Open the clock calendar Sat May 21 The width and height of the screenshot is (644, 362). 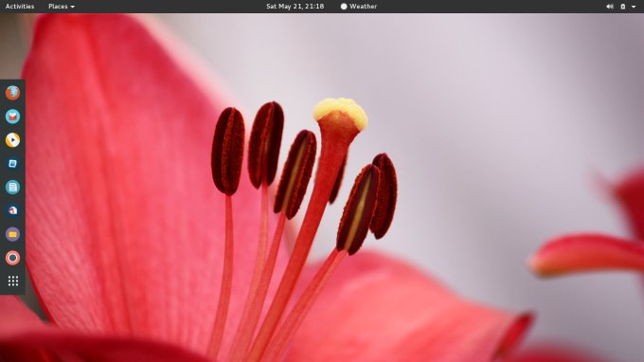point(295,7)
